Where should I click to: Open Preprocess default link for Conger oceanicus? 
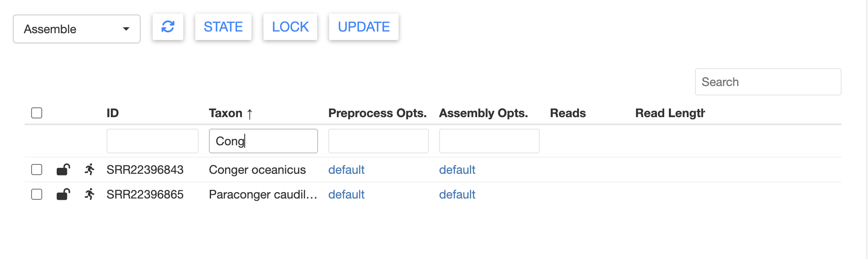(346, 170)
